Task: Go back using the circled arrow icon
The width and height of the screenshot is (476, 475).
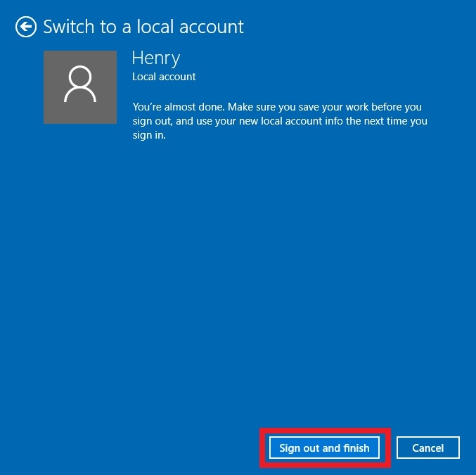Action: click(x=26, y=27)
